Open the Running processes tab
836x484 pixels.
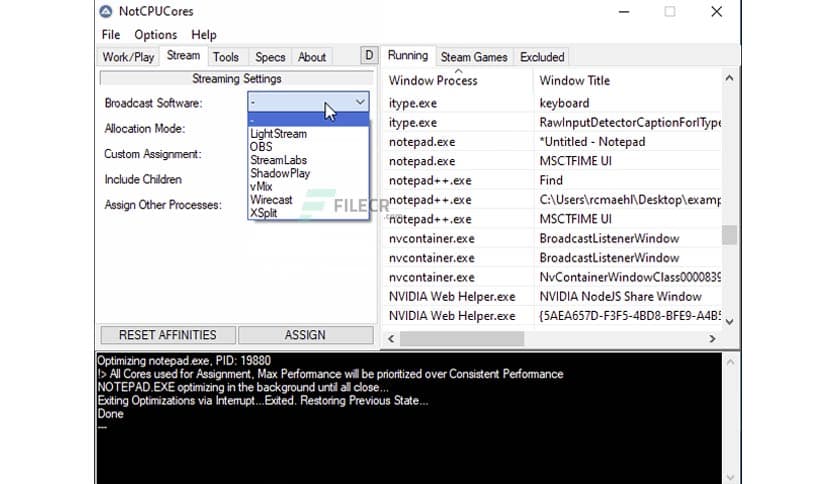[x=408, y=55]
